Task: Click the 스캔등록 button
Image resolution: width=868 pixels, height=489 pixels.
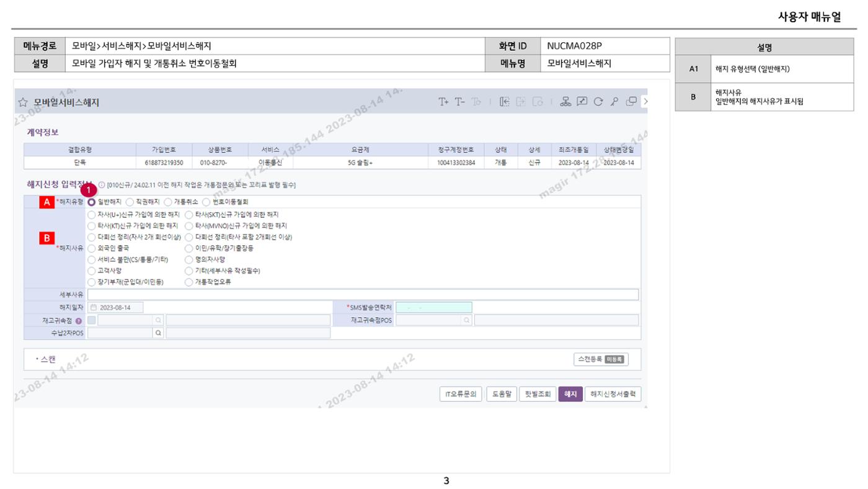Action: coord(601,359)
